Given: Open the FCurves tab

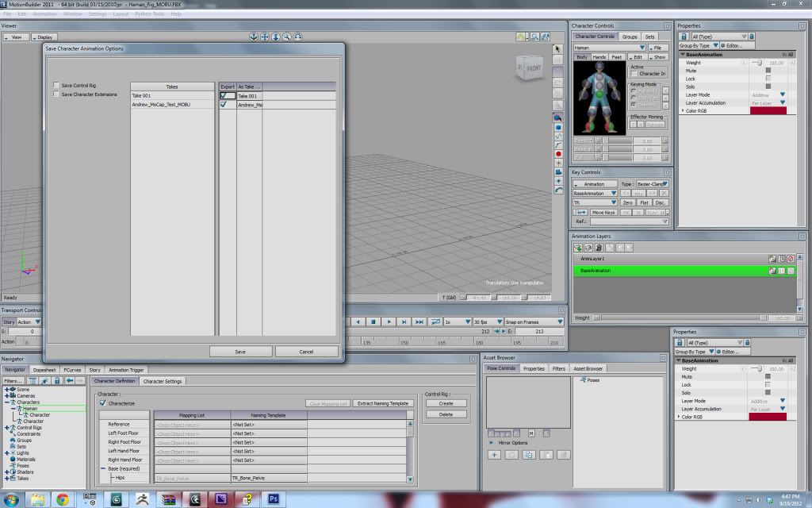Looking at the screenshot, I should (72, 370).
